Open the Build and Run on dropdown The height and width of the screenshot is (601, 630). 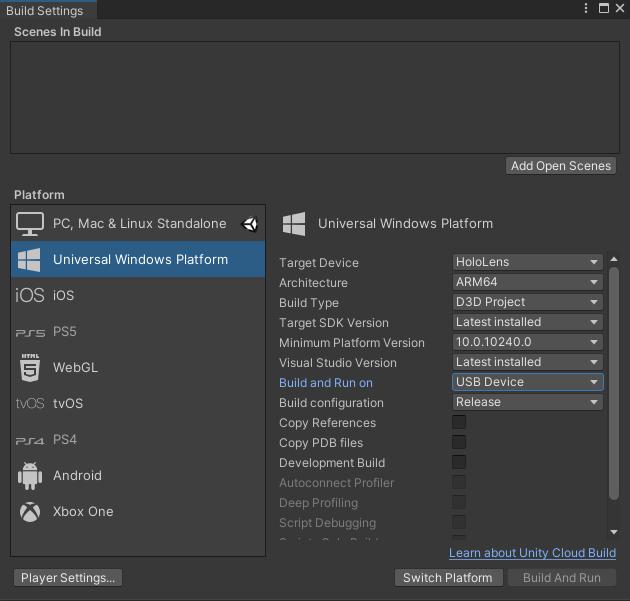[527, 382]
